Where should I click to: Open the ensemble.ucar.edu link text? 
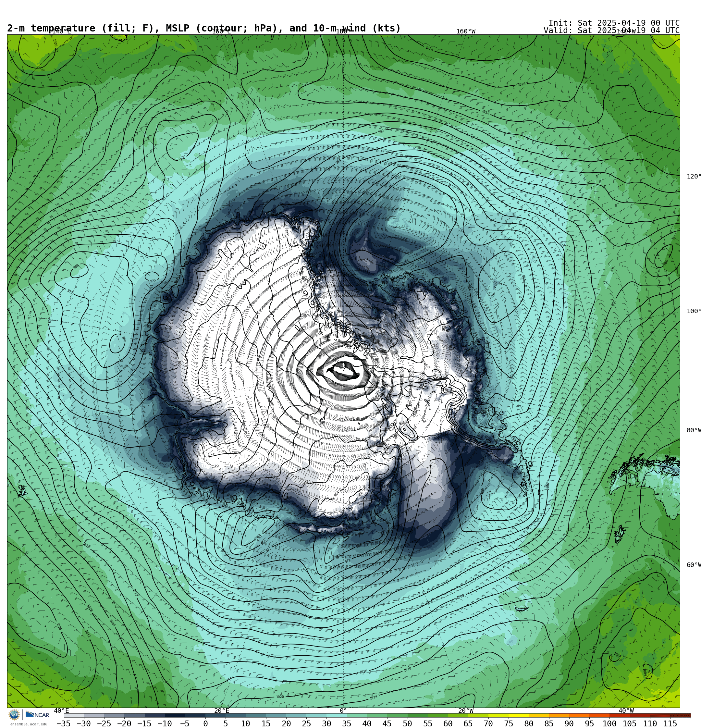[29, 724]
